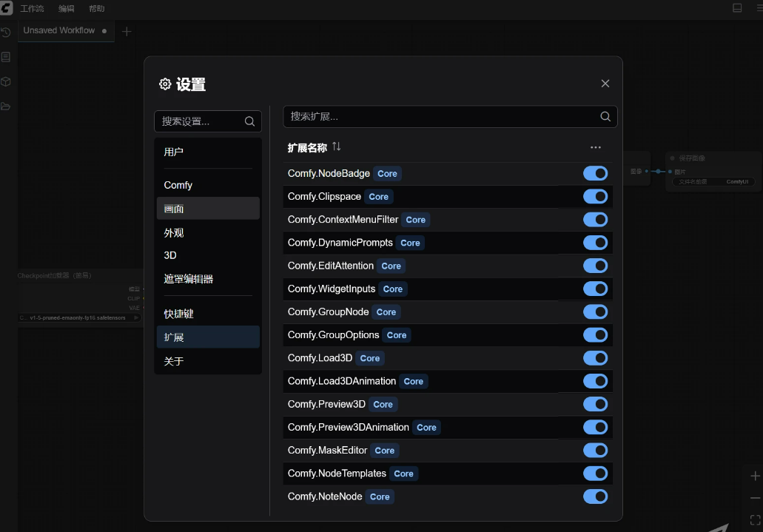Add a new workflow tab with plus icon
The width and height of the screenshot is (763, 532).
[127, 32]
